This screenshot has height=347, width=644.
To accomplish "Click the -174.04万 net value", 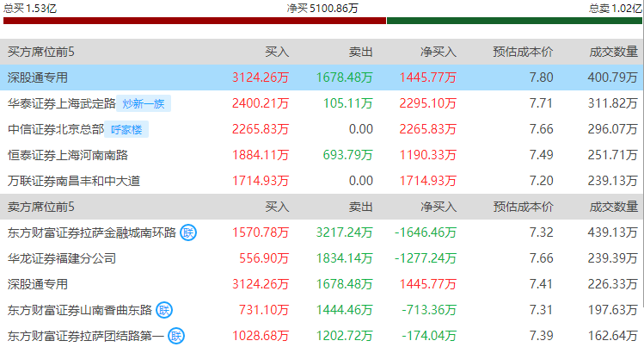I will click(x=429, y=336).
